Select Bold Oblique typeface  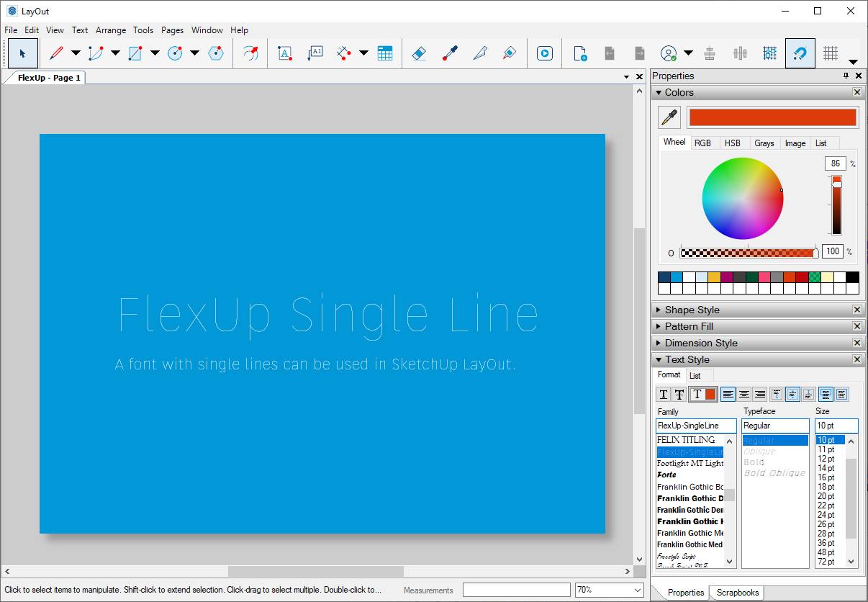(x=774, y=473)
